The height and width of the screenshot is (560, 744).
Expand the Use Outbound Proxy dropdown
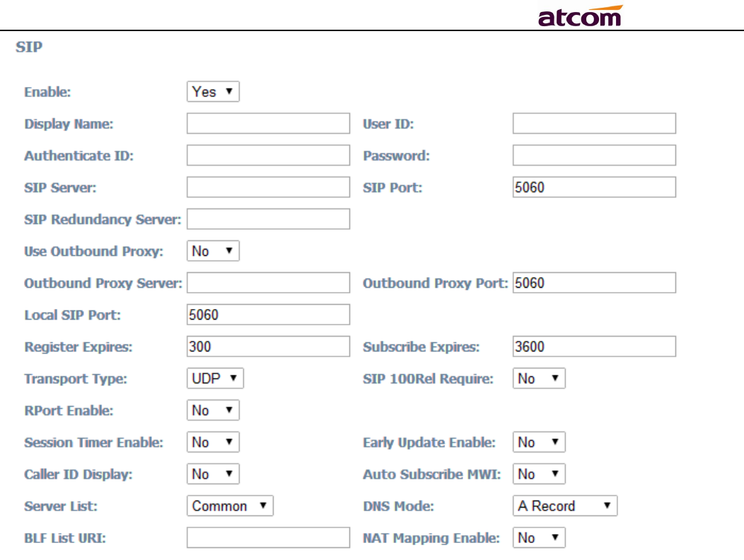(213, 251)
